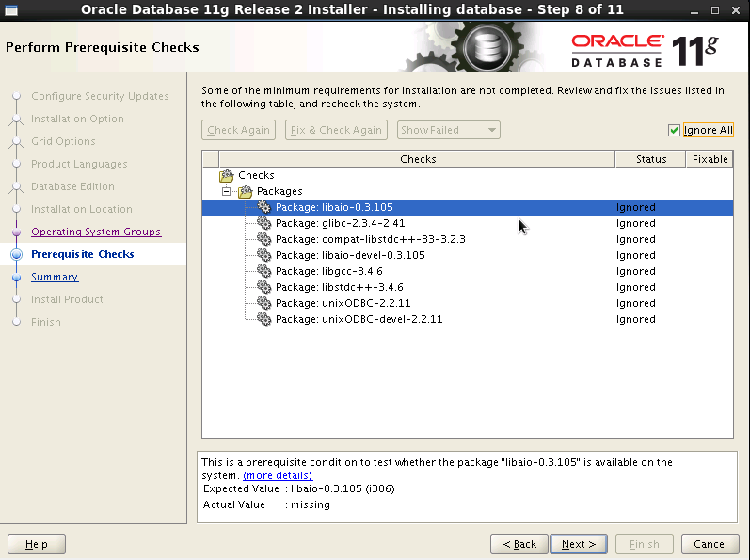Select the Packages tree node label
The image size is (750, 560).
[x=279, y=191]
